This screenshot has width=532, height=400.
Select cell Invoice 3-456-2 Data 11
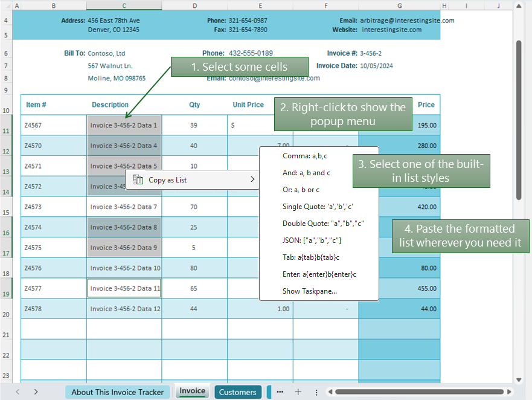click(x=124, y=288)
